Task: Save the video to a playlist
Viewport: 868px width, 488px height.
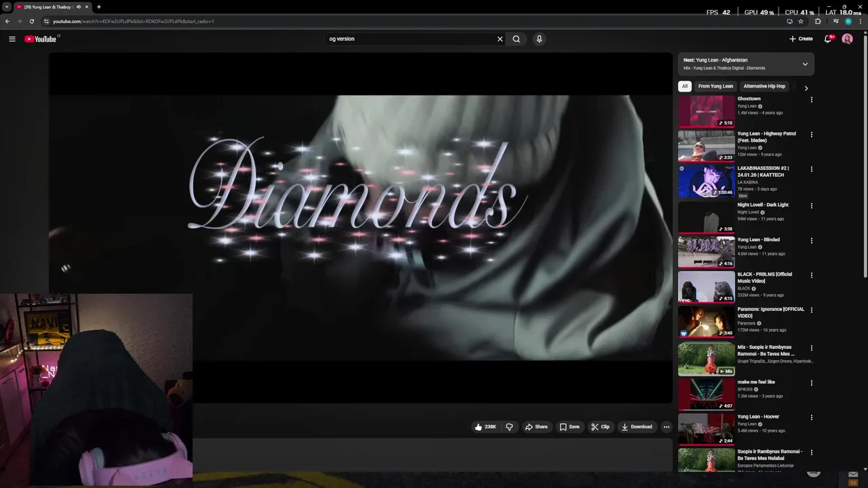Action: [570, 427]
